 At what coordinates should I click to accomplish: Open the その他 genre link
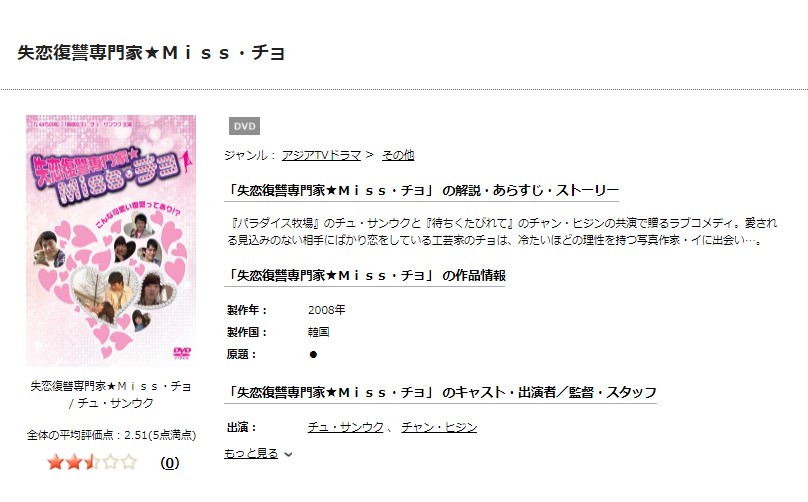pos(398,155)
